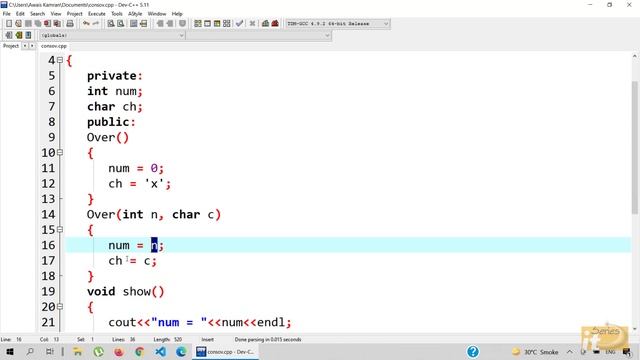Viewport: 640px width, 360px height.
Task: Click the Rebuild All toolbar icon
Action: (227, 24)
